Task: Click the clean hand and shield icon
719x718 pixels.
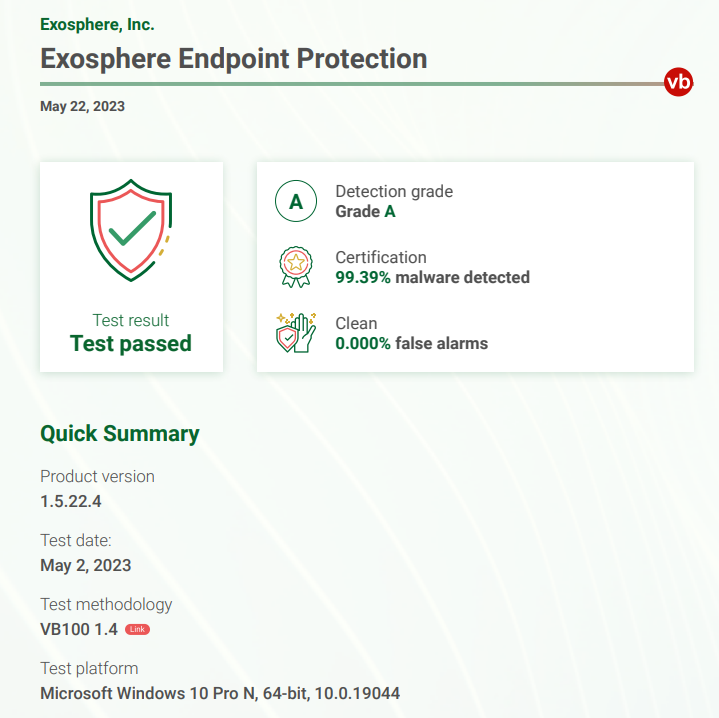Action: tap(296, 333)
